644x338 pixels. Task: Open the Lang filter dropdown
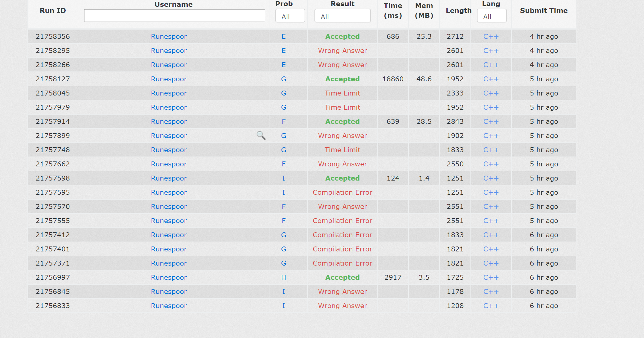[x=491, y=16]
